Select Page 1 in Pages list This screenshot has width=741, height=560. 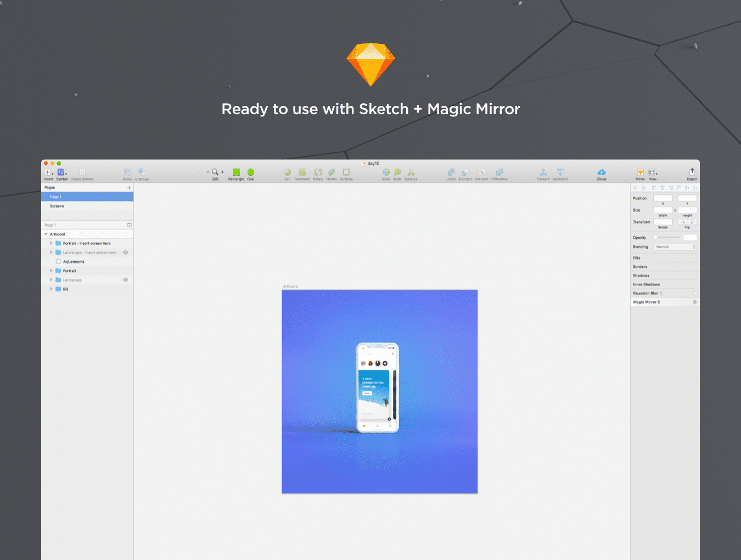tap(56, 197)
